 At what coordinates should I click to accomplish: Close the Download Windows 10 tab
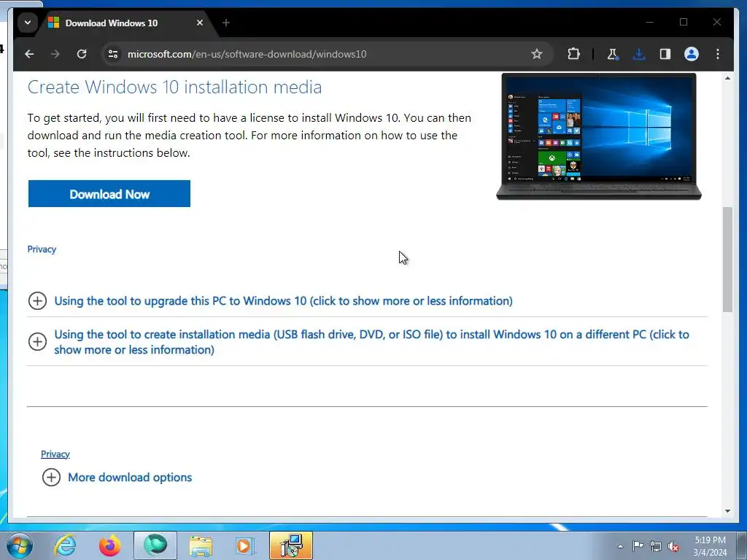[x=200, y=23]
